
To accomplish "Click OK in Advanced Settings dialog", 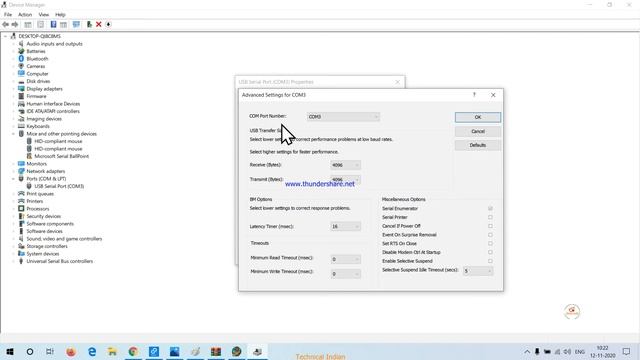I will (478, 118).
